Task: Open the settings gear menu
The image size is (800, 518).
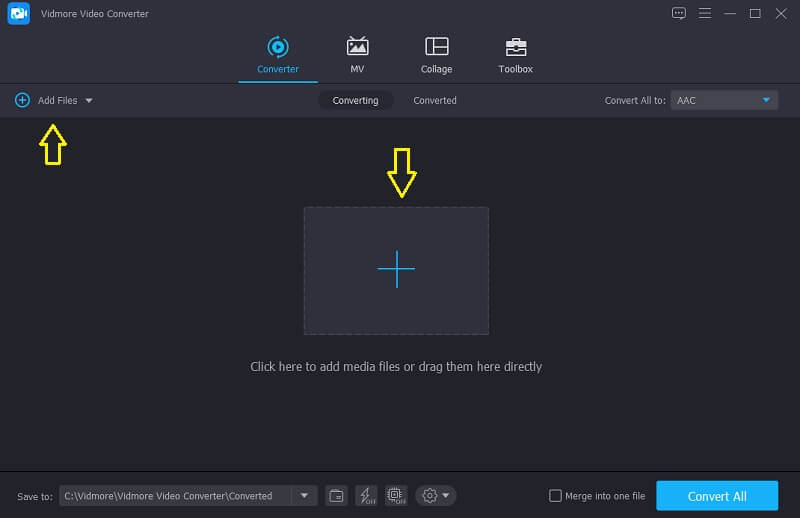Action: pyautogui.click(x=435, y=495)
